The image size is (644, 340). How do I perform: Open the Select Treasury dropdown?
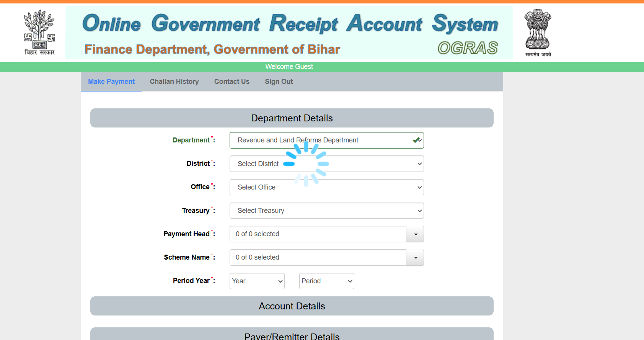click(x=327, y=211)
